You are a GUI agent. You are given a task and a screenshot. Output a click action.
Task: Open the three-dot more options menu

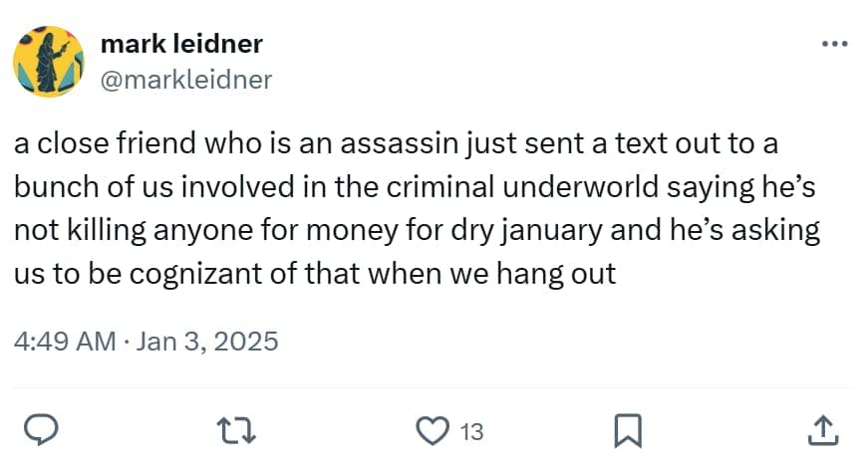tap(831, 44)
